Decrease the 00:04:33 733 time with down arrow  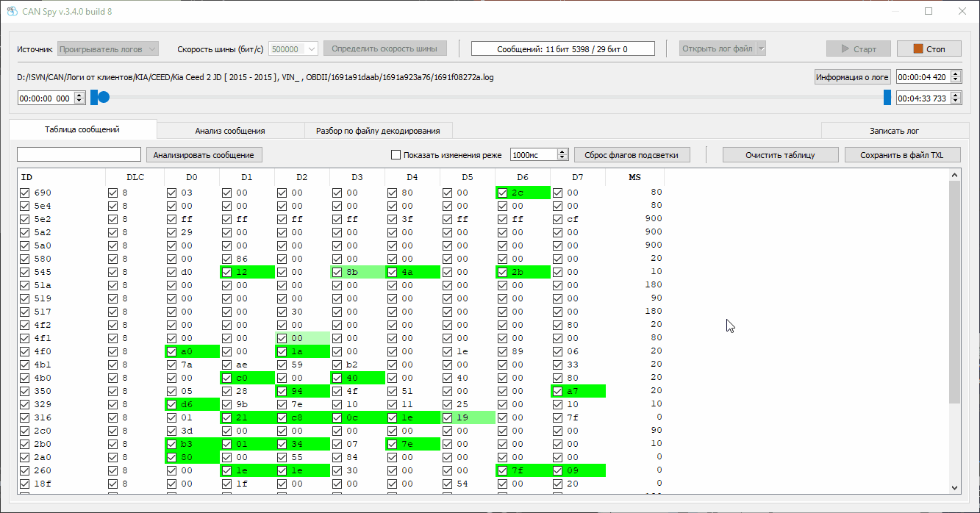point(956,101)
